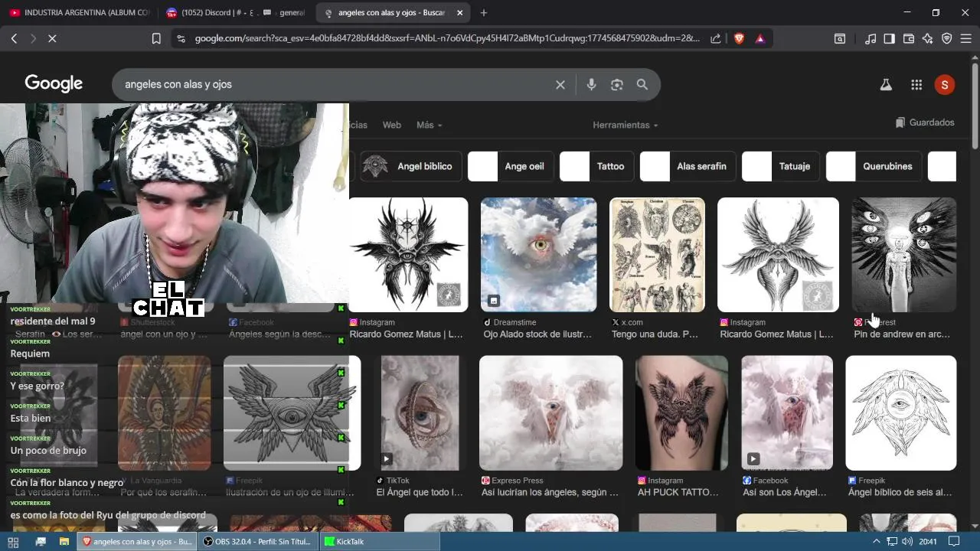
Task: Select the 'Angel biblico' filter chip
Action: click(411, 166)
